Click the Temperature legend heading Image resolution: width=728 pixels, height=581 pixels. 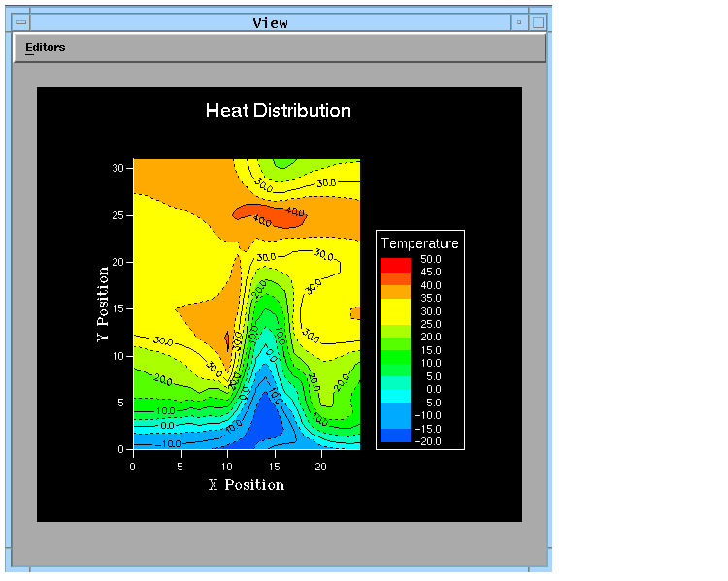point(419,243)
